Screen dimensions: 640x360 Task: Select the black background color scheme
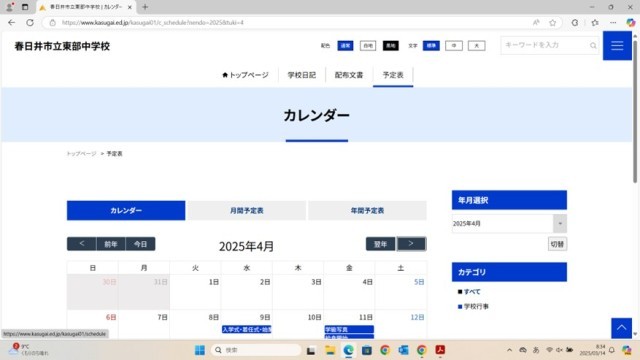point(390,46)
